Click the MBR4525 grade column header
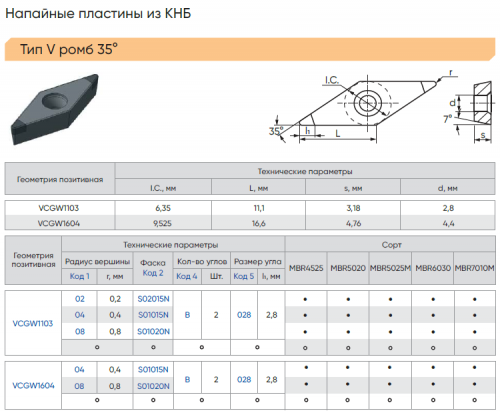This screenshot has height=413, width=500. pos(306,268)
